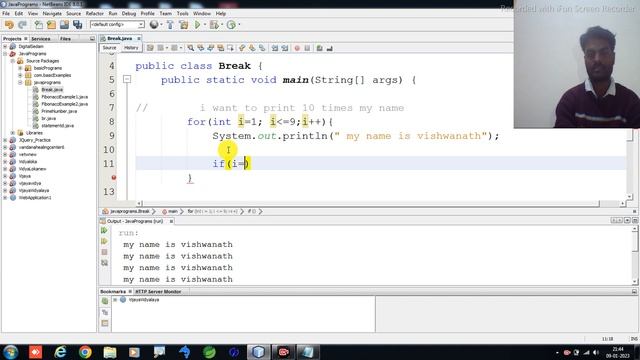Select PrimeNumber.java in the project tree

coord(59,111)
